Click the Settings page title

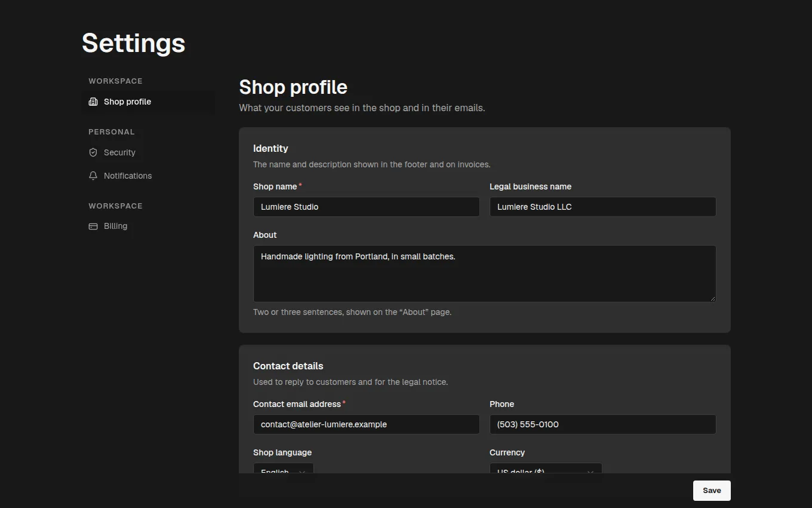(x=134, y=43)
